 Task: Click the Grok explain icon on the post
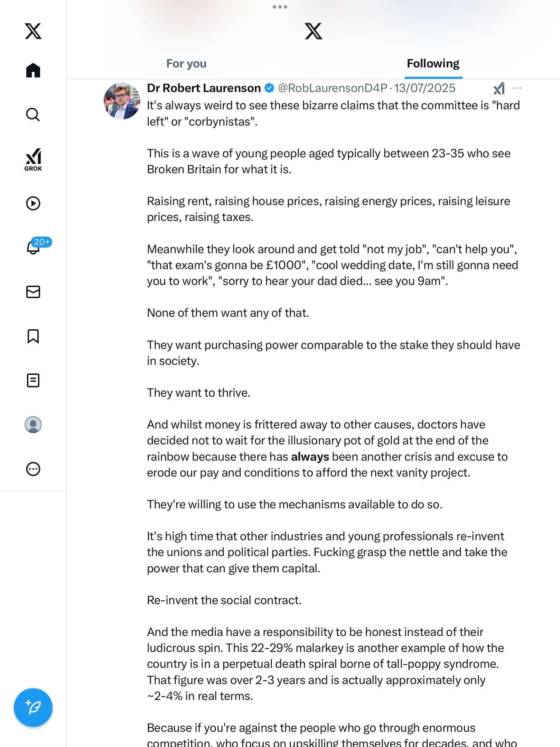499,89
